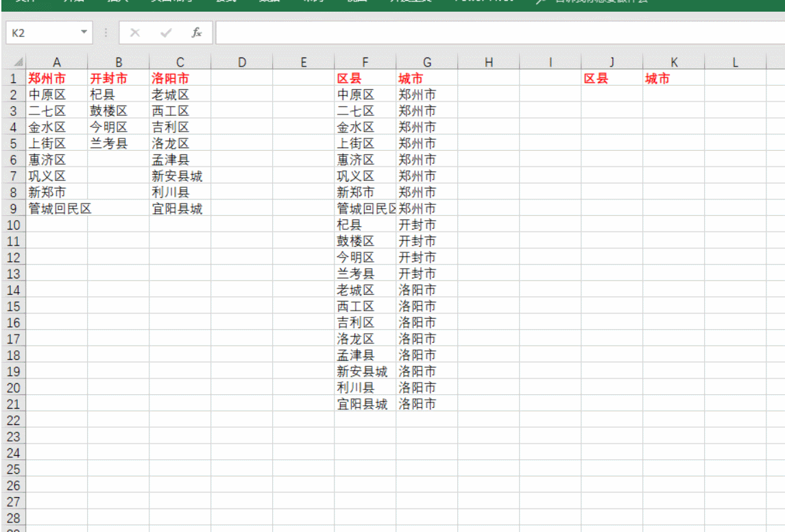785x532 pixels.
Task: Select cell 二七区 in column A
Action: tap(57, 110)
